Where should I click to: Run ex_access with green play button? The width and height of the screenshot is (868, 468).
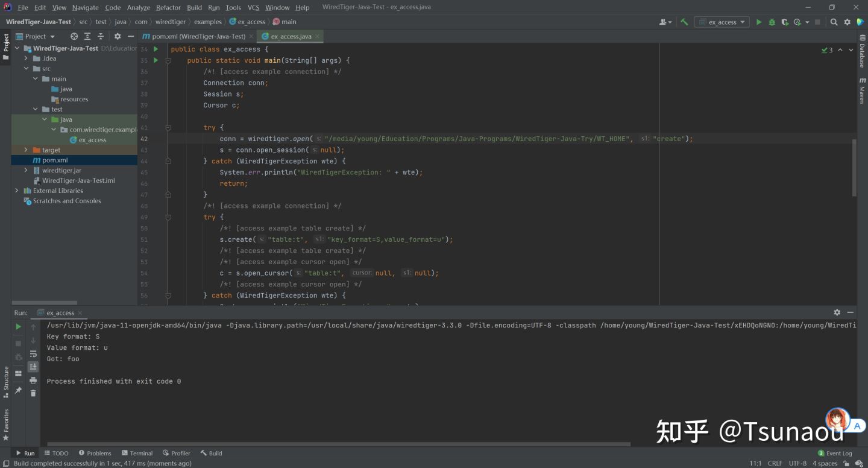click(x=759, y=22)
